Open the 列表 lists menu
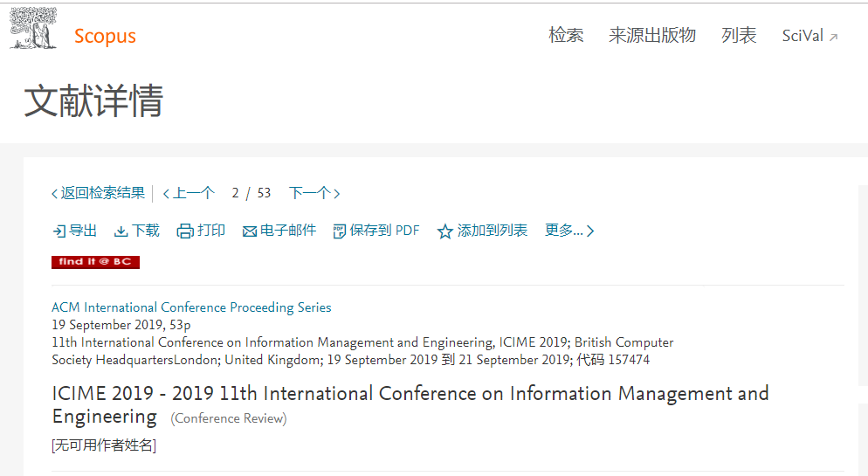Viewport: 868px width, 476px height. point(739,36)
